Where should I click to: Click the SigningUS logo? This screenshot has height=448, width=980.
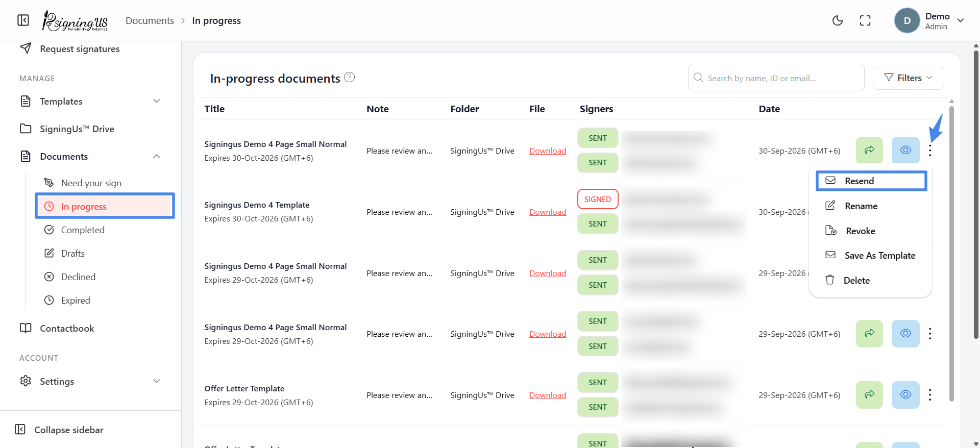coord(75,20)
